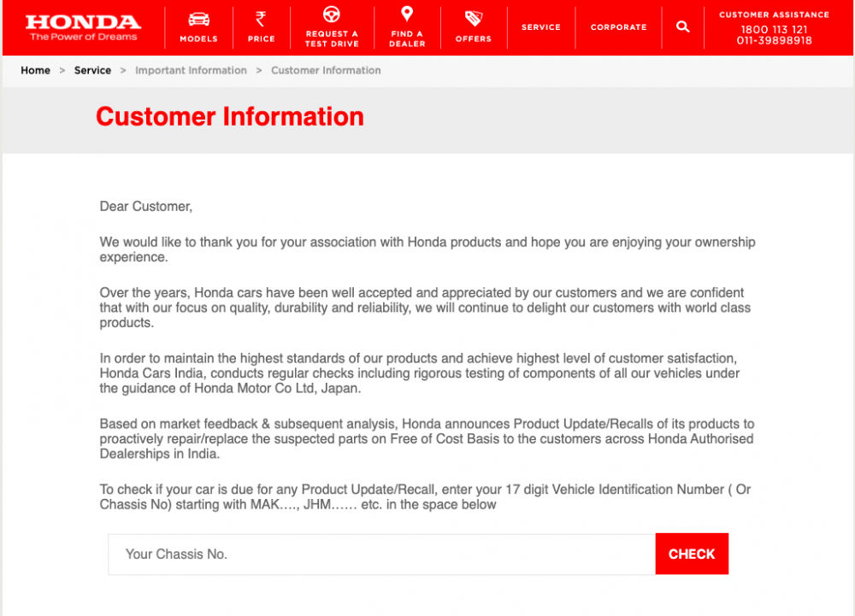Image resolution: width=855 pixels, height=616 pixels.
Task: Click the Service breadcrumb link
Action: (x=92, y=70)
